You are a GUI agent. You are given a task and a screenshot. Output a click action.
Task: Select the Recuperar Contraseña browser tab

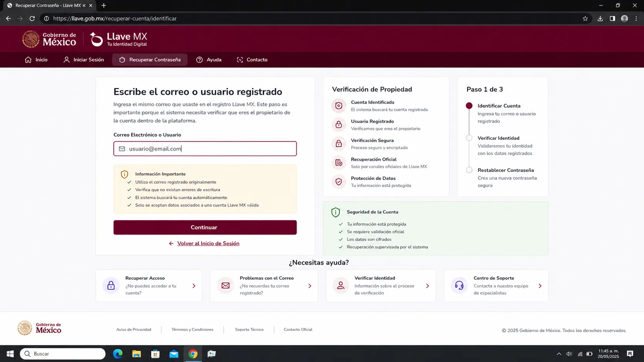[49, 5]
